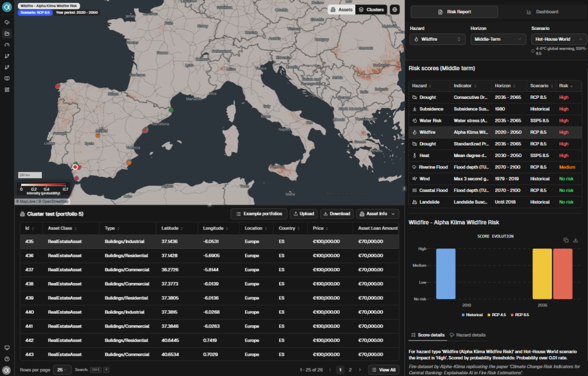Screen dimensions: 588x376
Task: Click the View All button below the table
Action: [x=383, y=370]
